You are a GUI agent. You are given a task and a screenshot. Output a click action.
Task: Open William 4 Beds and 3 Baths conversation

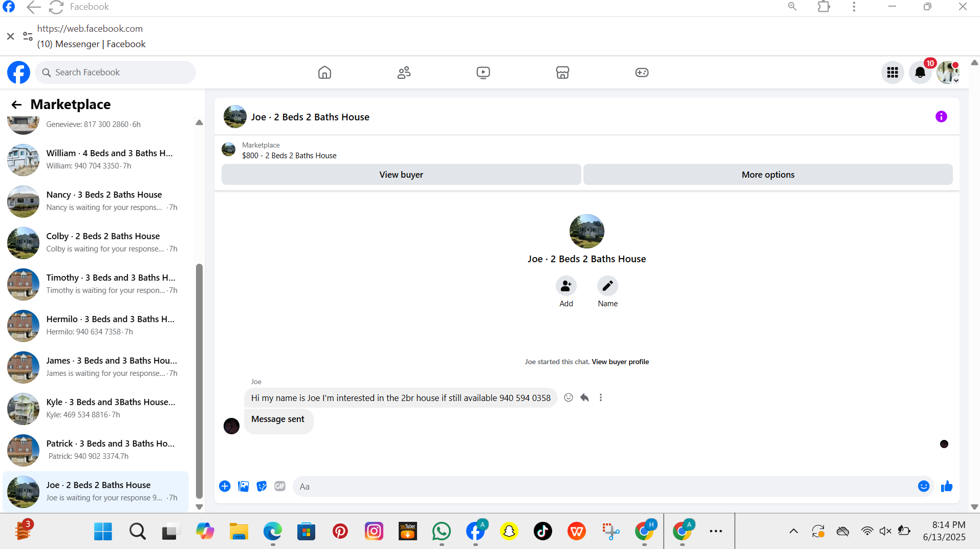click(x=96, y=159)
